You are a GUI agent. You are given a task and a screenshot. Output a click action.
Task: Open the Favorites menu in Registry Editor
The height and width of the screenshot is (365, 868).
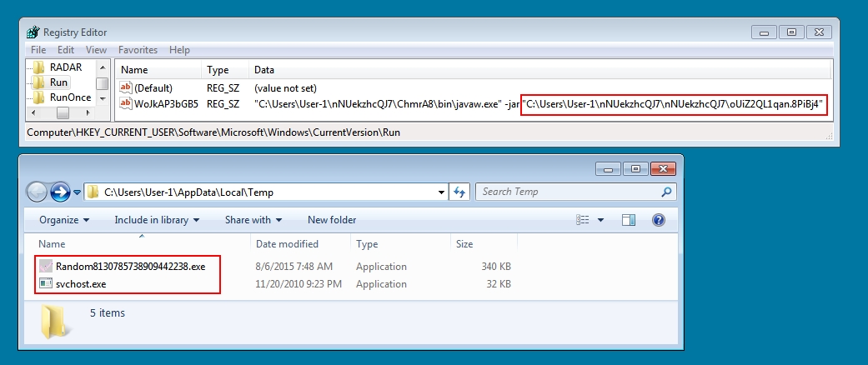pos(139,50)
